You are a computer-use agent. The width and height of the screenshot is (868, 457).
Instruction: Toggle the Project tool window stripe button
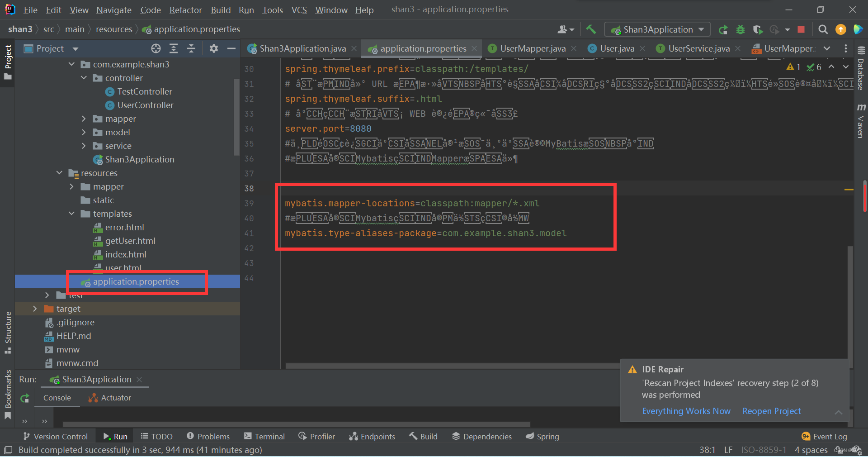point(8,62)
